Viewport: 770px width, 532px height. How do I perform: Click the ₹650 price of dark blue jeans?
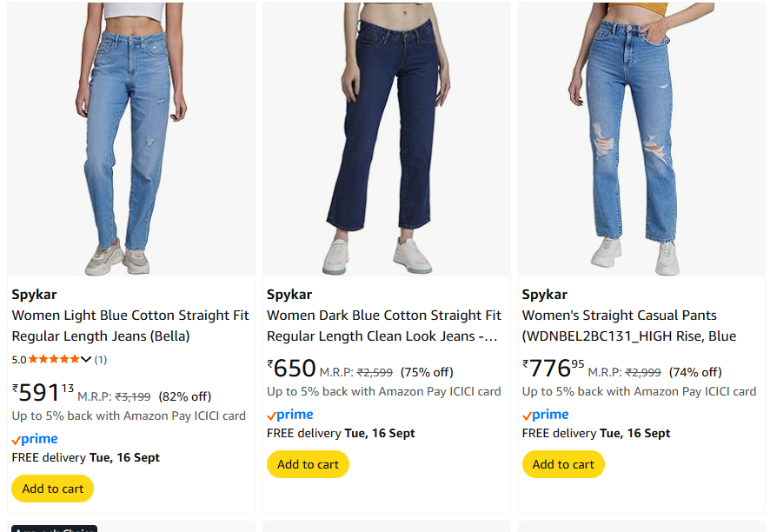pyautogui.click(x=291, y=369)
